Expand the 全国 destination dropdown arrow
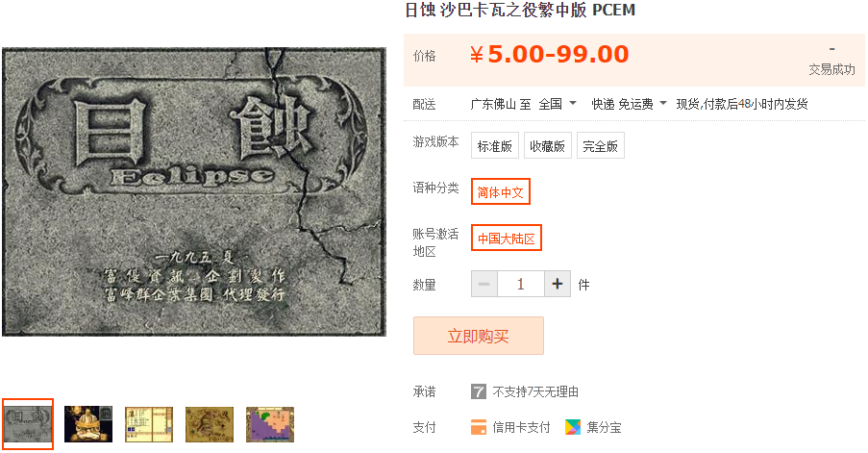The width and height of the screenshot is (868, 453). click(x=573, y=103)
